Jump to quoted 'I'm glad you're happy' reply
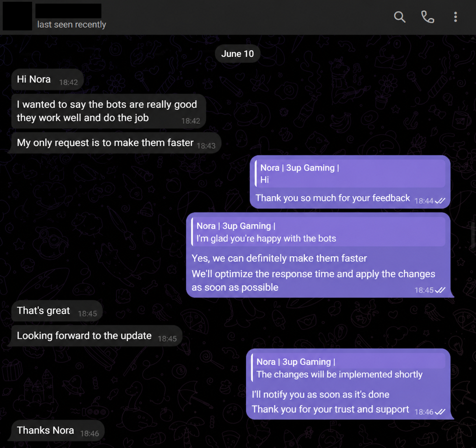 318,232
